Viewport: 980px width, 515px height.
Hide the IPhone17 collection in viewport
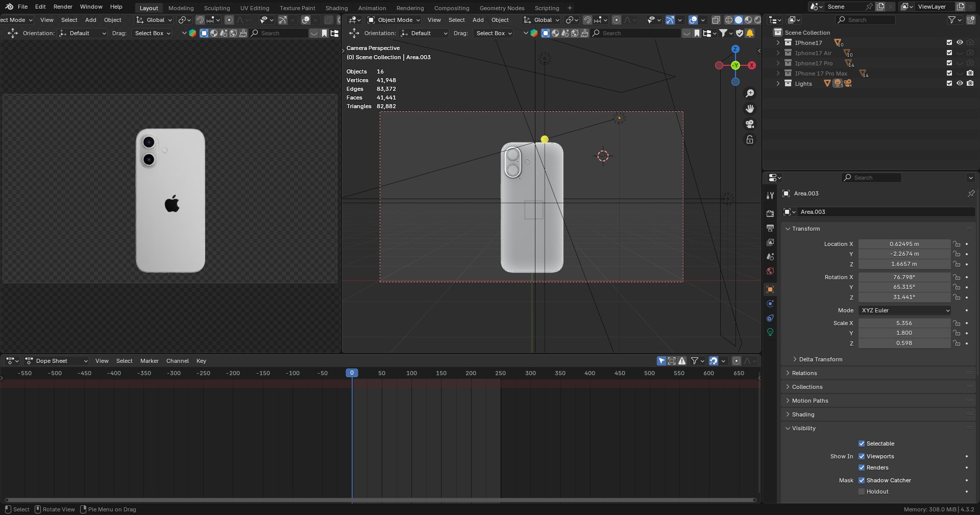(960, 42)
